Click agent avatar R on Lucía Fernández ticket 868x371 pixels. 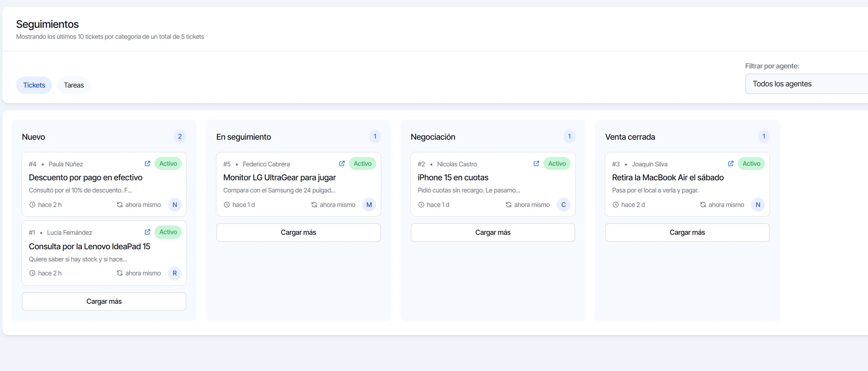(x=175, y=273)
